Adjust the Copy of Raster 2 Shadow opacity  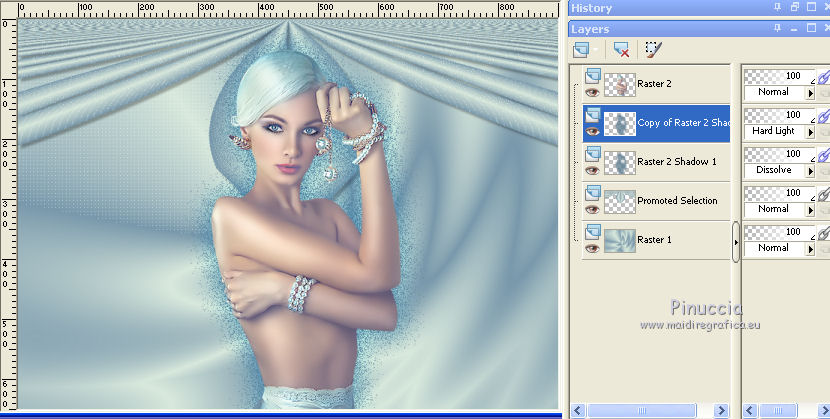pyautogui.click(x=779, y=116)
